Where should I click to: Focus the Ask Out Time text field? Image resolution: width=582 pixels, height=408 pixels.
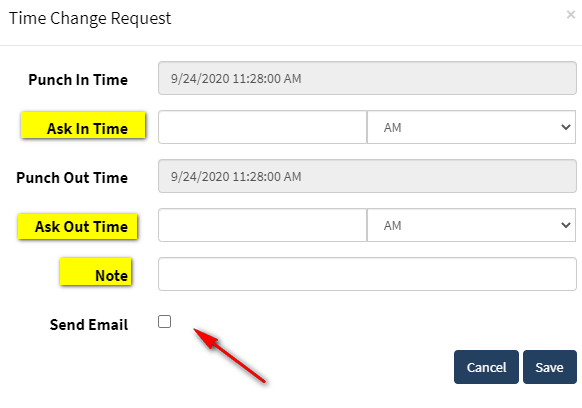tap(262, 225)
